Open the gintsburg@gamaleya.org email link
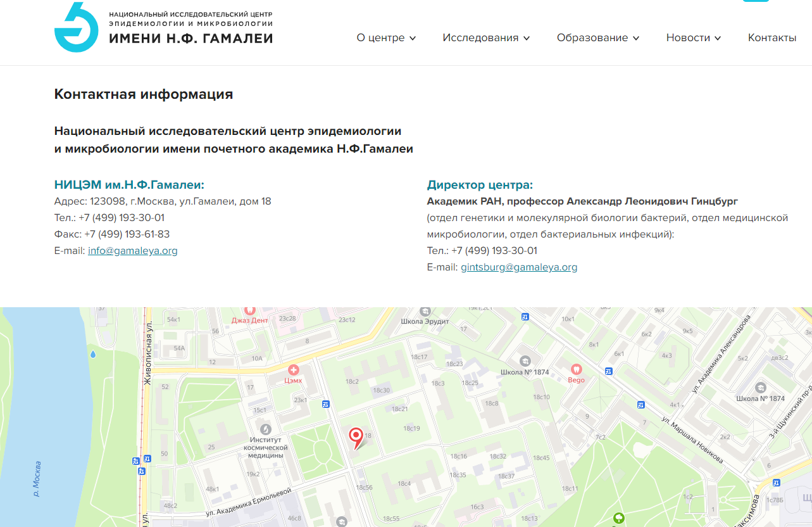 (x=519, y=267)
